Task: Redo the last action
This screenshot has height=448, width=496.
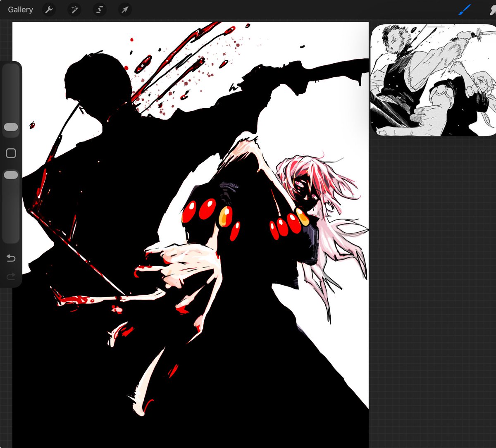Action: (x=11, y=276)
